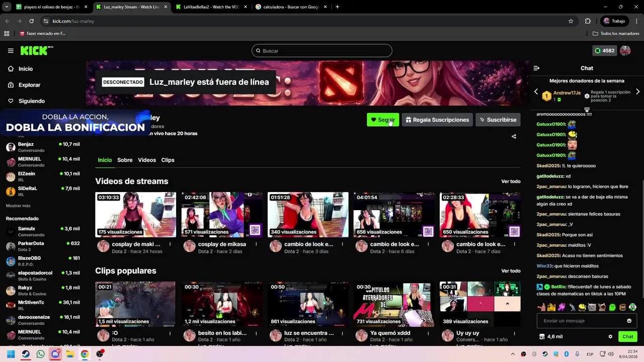The width and height of the screenshot is (644, 362).
Task: Click Ver todo for Videos de streams
Action: [511, 182]
